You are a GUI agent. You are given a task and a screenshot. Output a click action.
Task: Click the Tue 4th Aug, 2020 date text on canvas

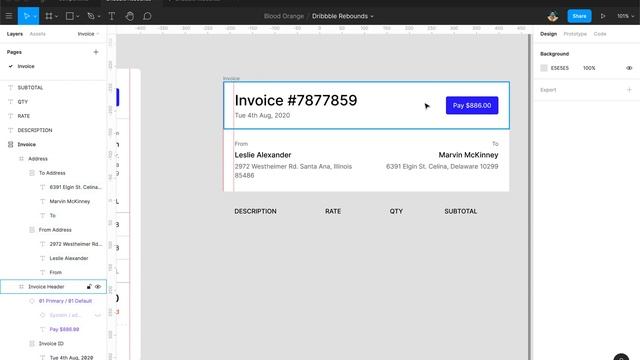tap(262, 116)
